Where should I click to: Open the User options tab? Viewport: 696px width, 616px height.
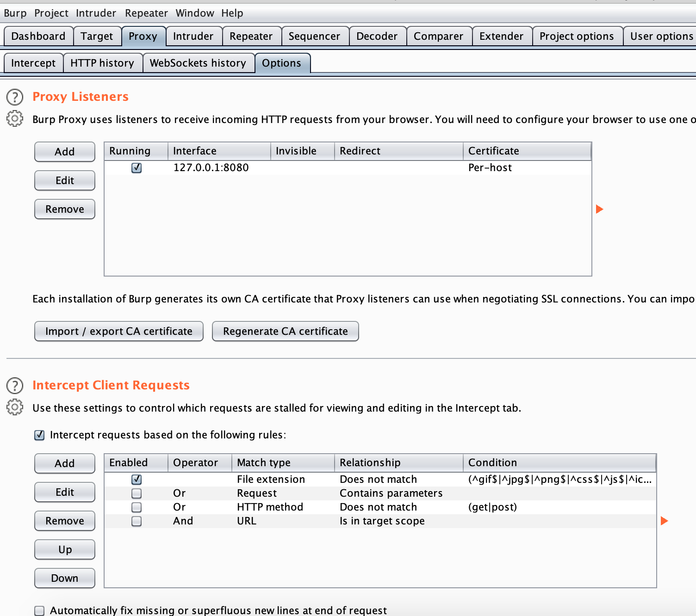click(660, 36)
